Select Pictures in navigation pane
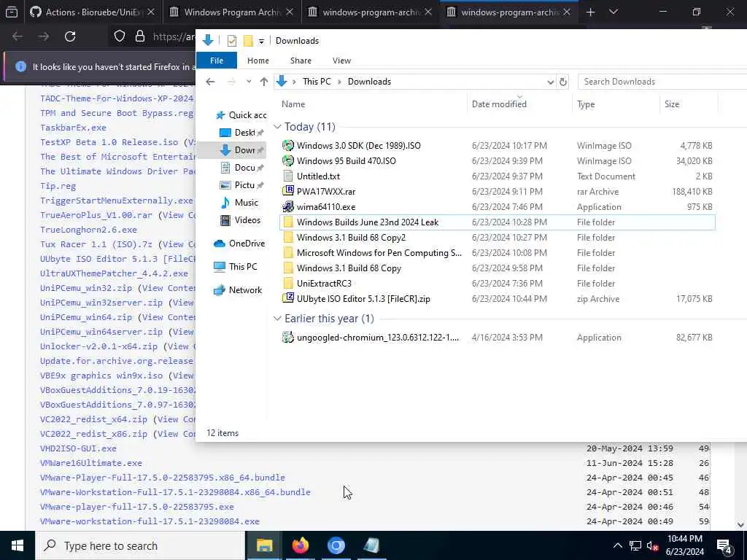 (241, 185)
